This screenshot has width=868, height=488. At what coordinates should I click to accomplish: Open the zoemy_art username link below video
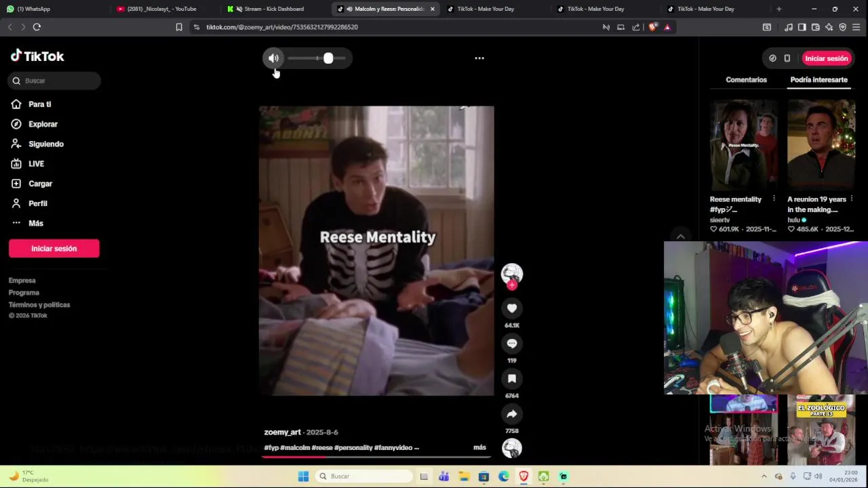tap(282, 432)
